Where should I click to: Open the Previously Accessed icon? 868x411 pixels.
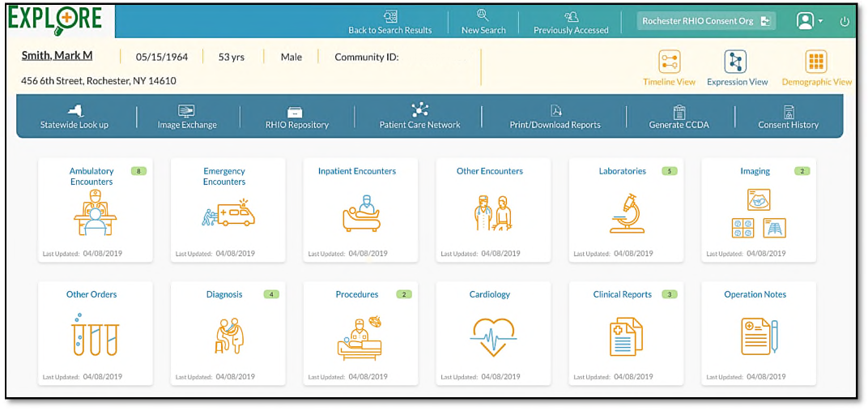point(571,17)
